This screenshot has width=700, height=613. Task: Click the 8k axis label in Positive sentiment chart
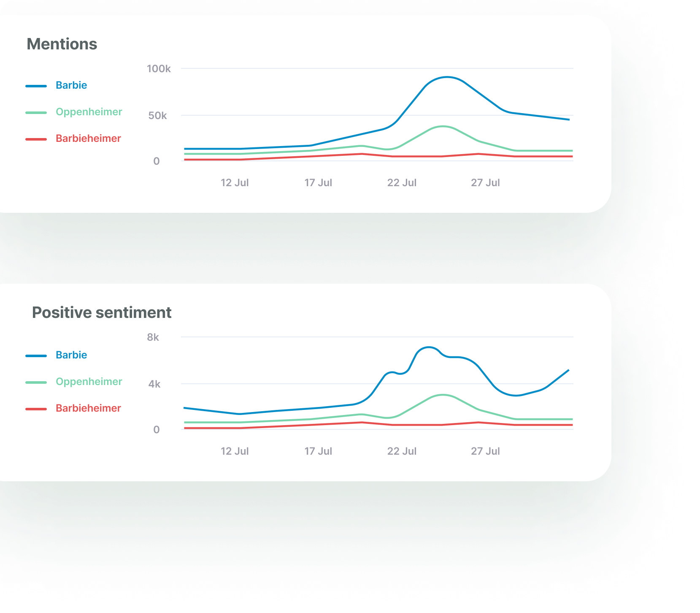tap(153, 337)
